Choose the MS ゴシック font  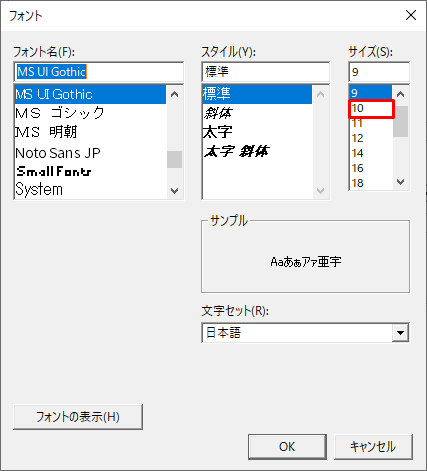90,113
